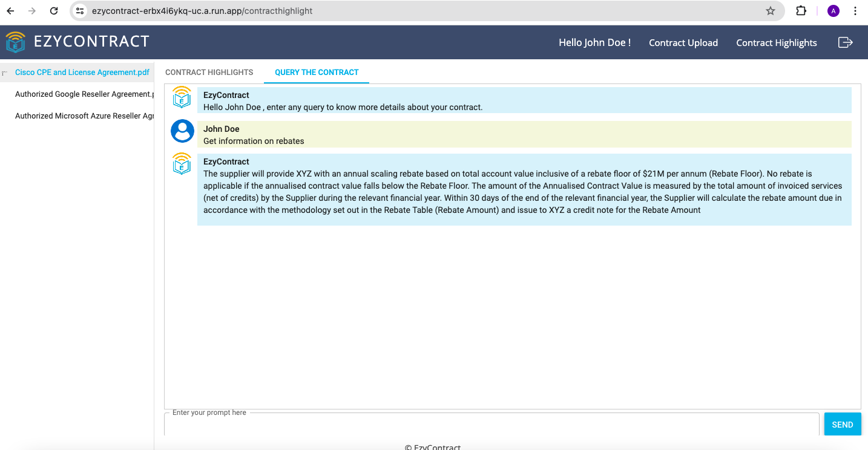Open site information icon in address bar
868x450 pixels.
pos(80,11)
